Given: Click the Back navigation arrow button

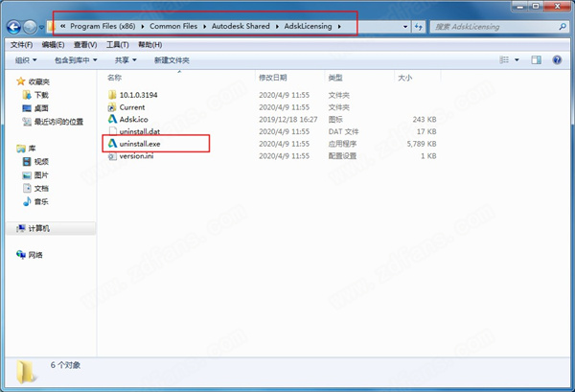Looking at the screenshot, I should click(x=14, y=27).
